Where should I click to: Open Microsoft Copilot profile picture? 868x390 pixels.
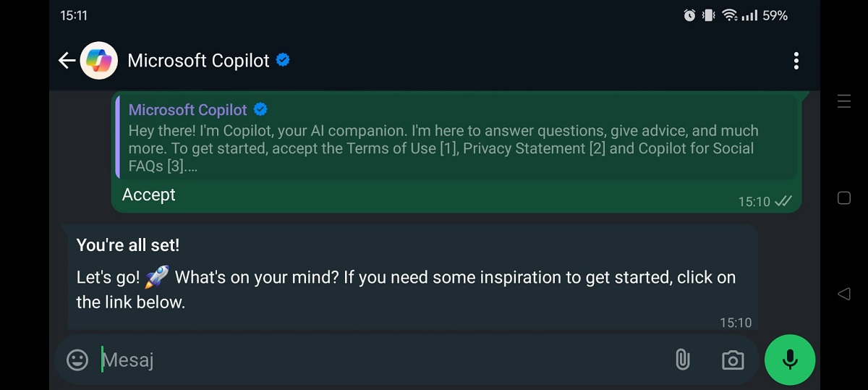(x=98, y=61)
